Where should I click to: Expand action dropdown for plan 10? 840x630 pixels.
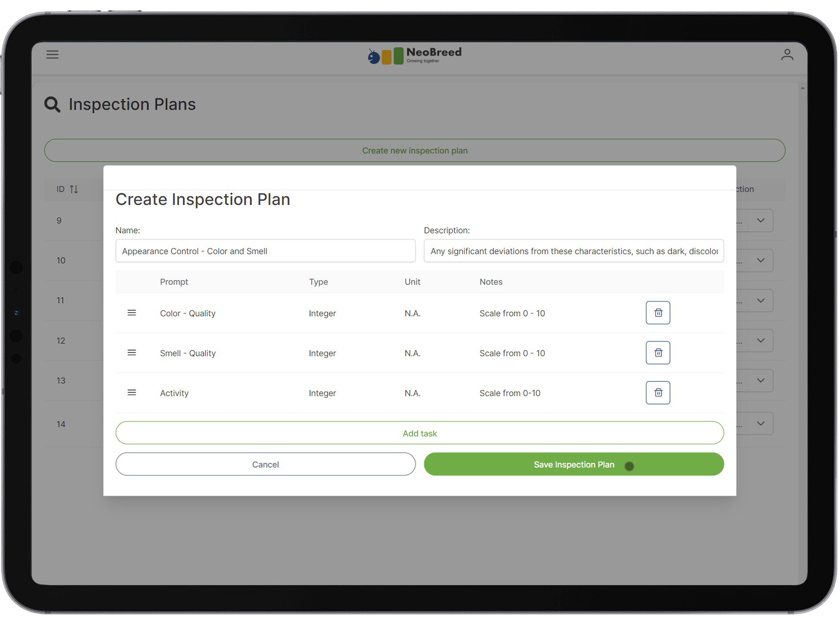coord(760,261)
